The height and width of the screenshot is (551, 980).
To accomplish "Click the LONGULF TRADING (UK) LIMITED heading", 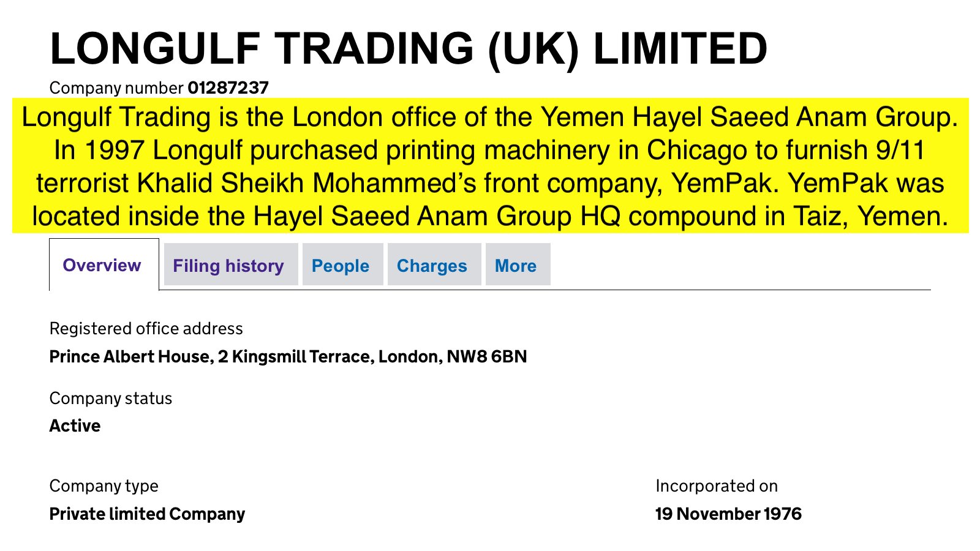I will pos(409,48).
